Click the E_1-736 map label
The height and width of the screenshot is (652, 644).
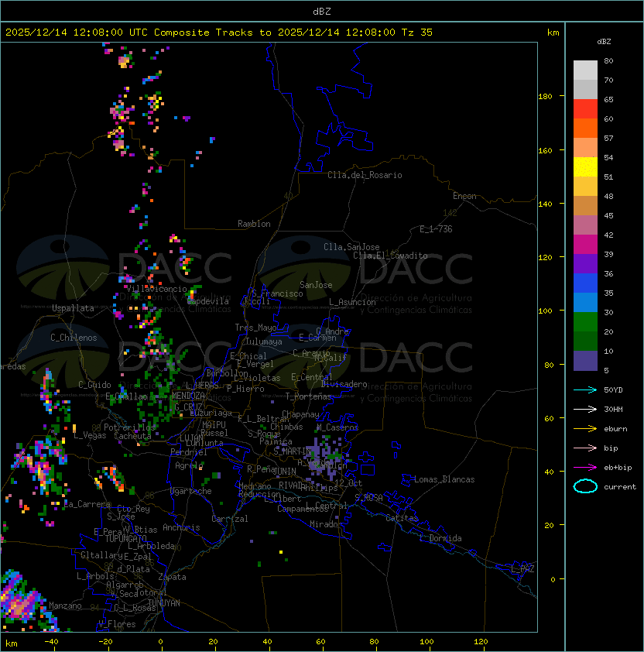point(436,229)
